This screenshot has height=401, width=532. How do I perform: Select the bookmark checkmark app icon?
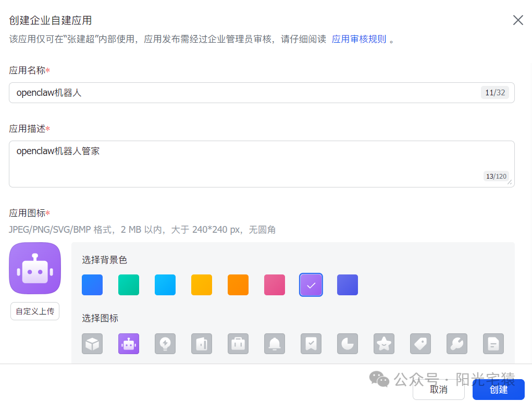pos(311,344)
